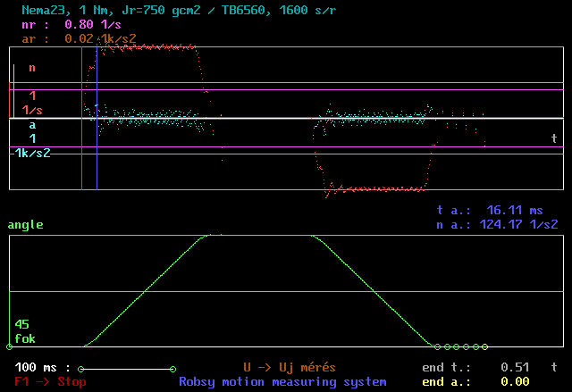
Task: Click the 'angle' graph label
Action: pyautogui.click(x=25, y=225)
